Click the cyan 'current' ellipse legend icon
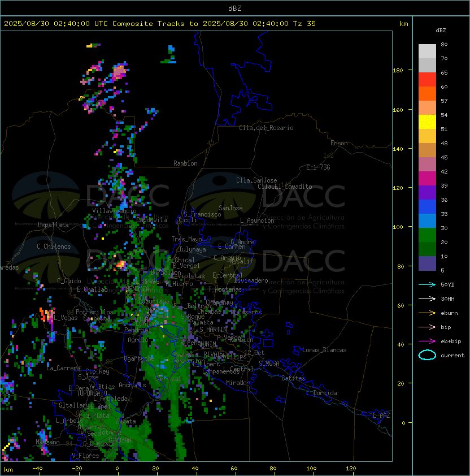Viewport: 470px width, 476px height. point(427,355)
